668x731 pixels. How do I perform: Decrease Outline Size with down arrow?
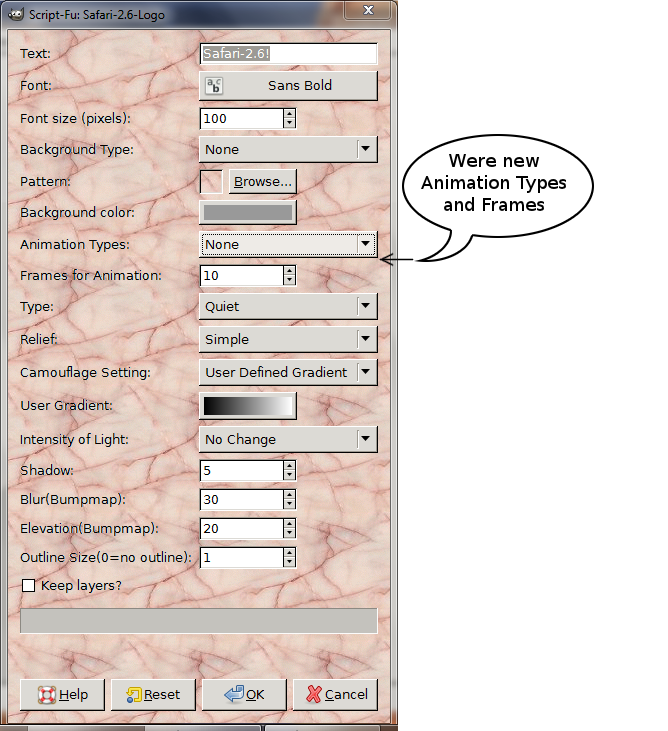pyautogui.click(x=289, y=563)
